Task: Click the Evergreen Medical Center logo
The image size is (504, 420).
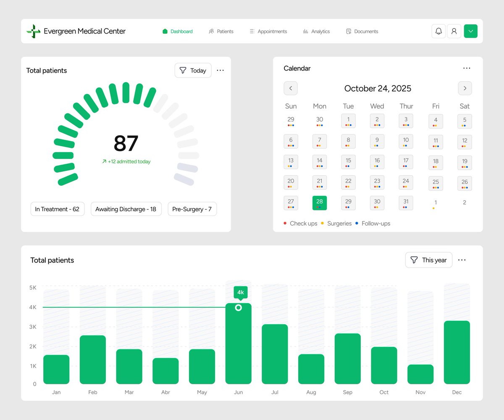Action: [x=76, y=31]
